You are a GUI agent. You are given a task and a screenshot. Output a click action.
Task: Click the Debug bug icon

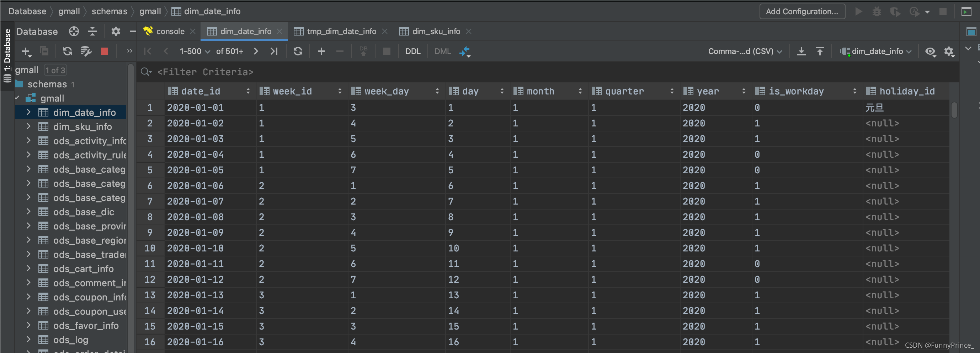[x=877, y=11]
